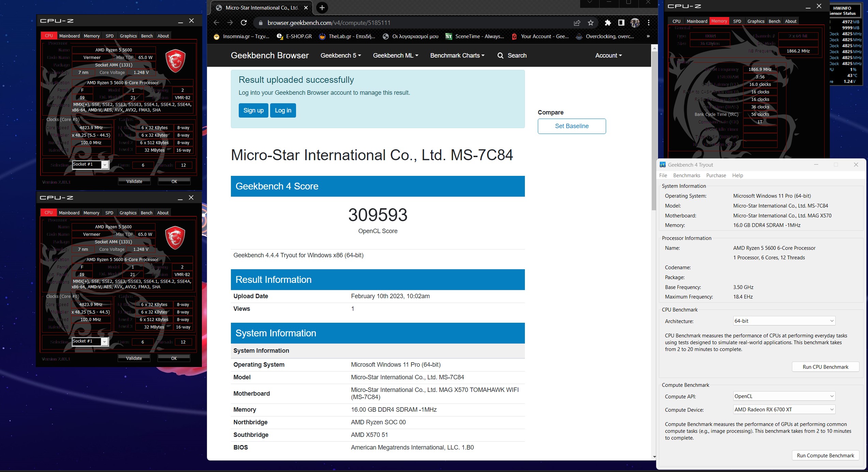Open browser profile avatar
Viewport: 868px width, 472px height.
[635, 22]
